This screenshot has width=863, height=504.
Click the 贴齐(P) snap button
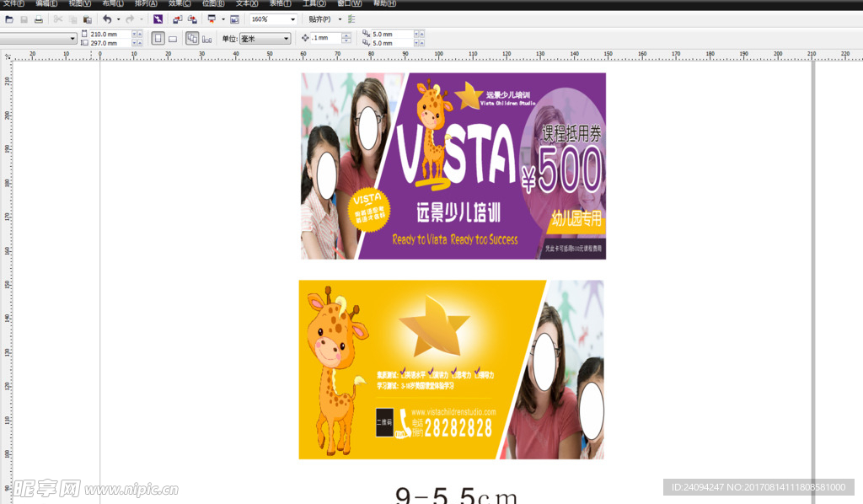[319, 19]
